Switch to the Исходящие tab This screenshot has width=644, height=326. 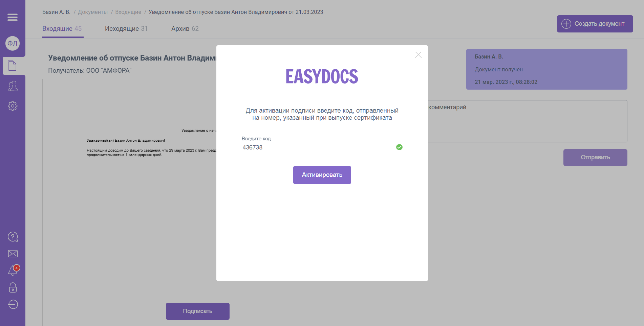click(x=126, y=28)
